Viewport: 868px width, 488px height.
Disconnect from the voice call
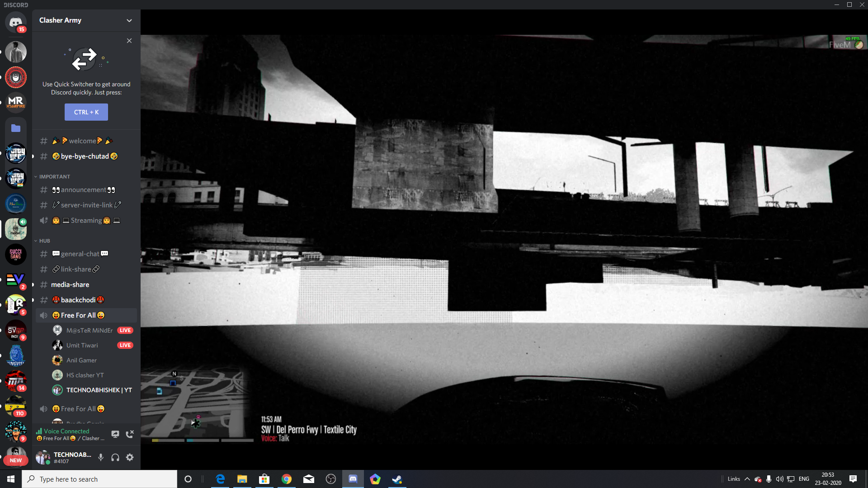pyautogui.click(x=130, y=434)
